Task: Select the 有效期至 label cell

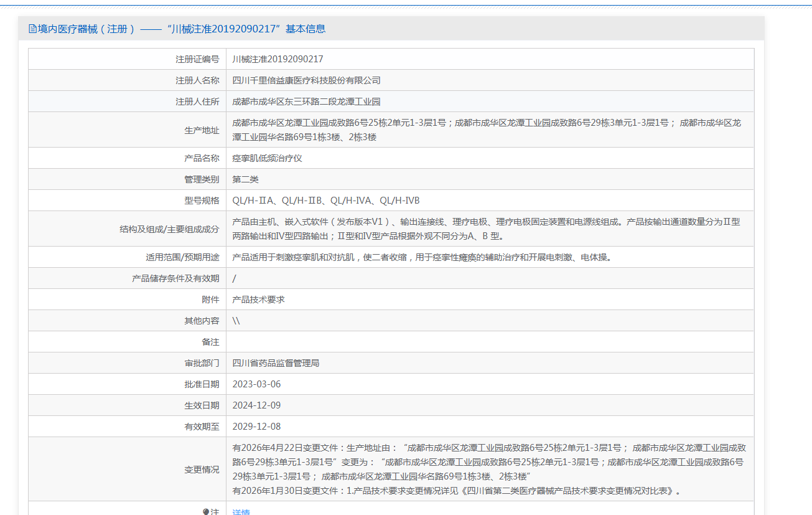Action: point(127,427)
